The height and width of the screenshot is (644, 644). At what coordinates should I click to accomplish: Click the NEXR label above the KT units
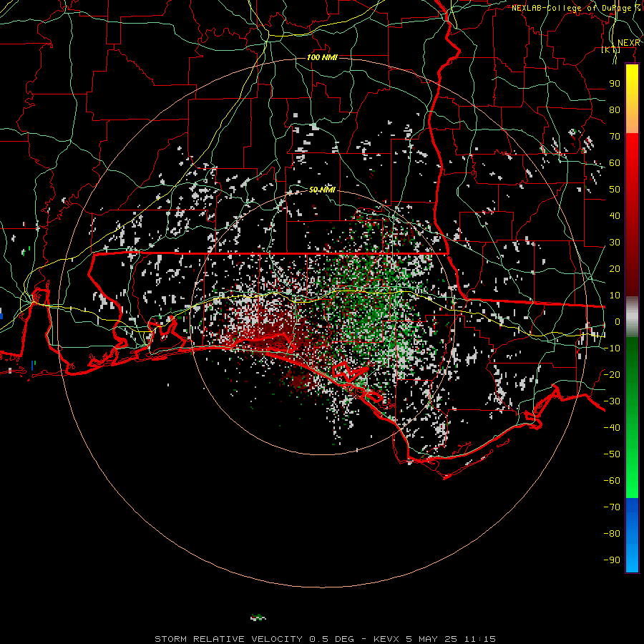pos(629,43)
